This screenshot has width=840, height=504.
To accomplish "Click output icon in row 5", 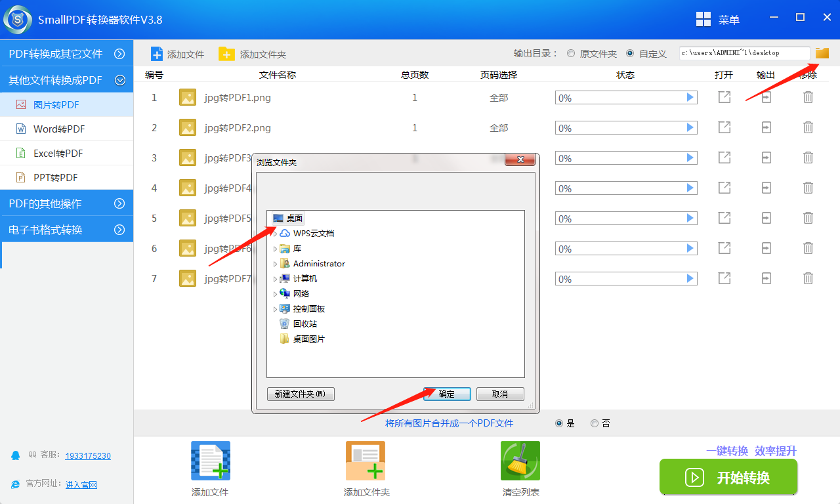I will [766, 218].
